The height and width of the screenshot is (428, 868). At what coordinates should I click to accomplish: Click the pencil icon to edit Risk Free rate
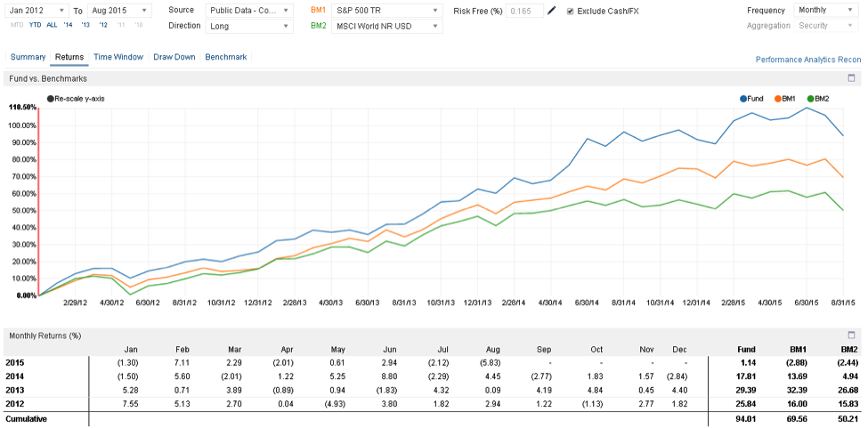click(x=552, y=11)
